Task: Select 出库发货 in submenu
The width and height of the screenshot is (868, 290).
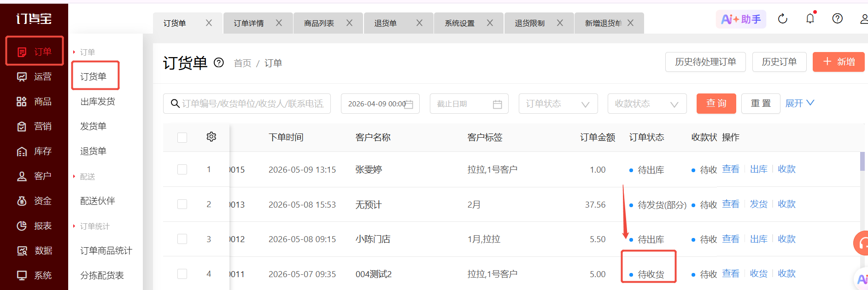Action: 98,101
